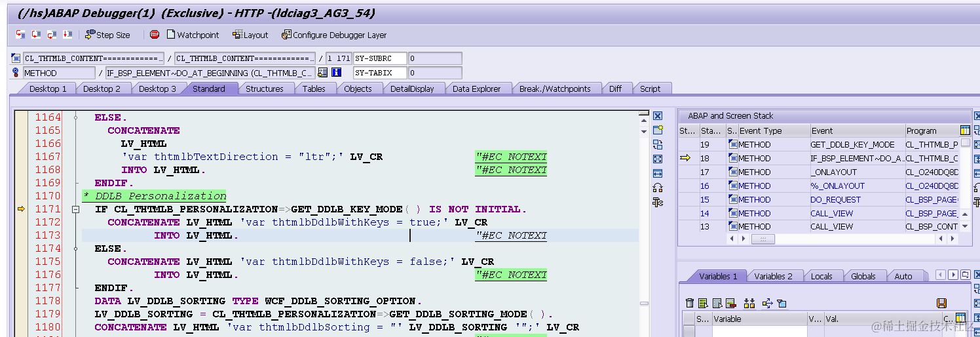Close the source code tool (X icon)
The image size is (980, 337).
coord(658,116)
